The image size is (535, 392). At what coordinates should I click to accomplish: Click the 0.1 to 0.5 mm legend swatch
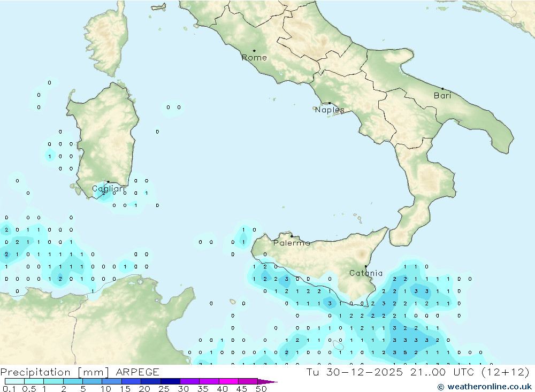[x=14, y=381]
